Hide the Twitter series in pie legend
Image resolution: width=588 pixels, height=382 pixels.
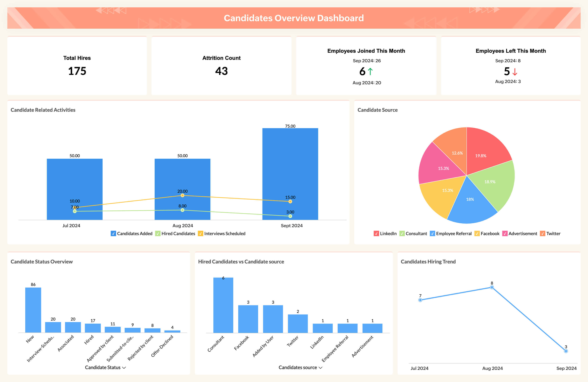coord(543,234)
